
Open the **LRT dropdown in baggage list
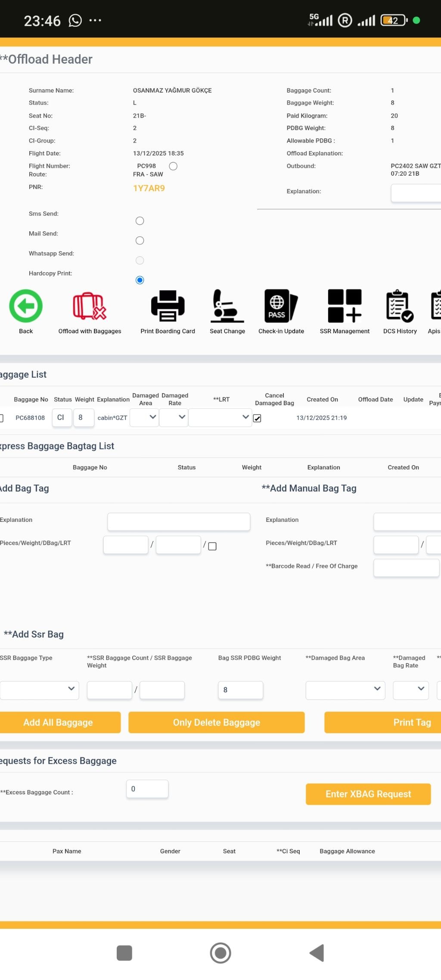(220, 417)
